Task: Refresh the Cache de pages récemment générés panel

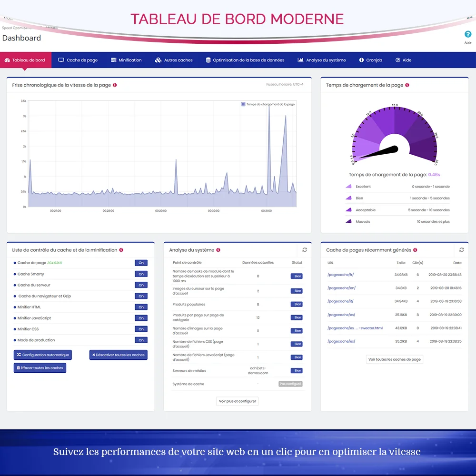Action: [x=461, y=249]
